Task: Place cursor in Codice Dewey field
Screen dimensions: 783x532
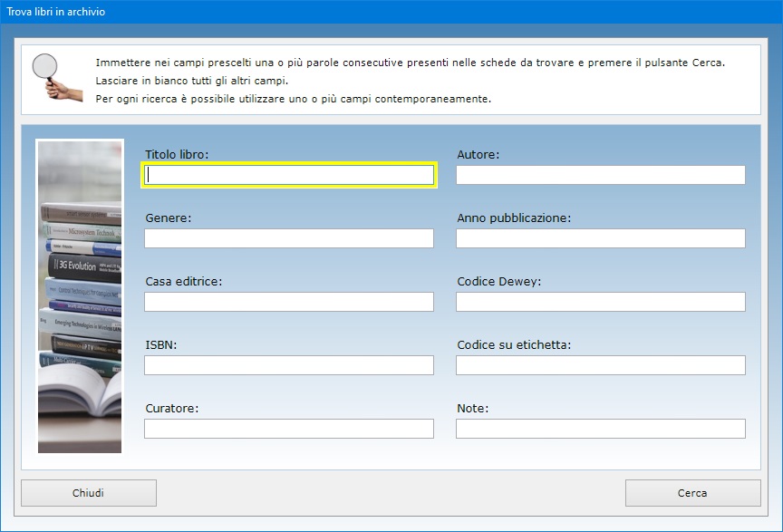Action: [x=600, y=302]
